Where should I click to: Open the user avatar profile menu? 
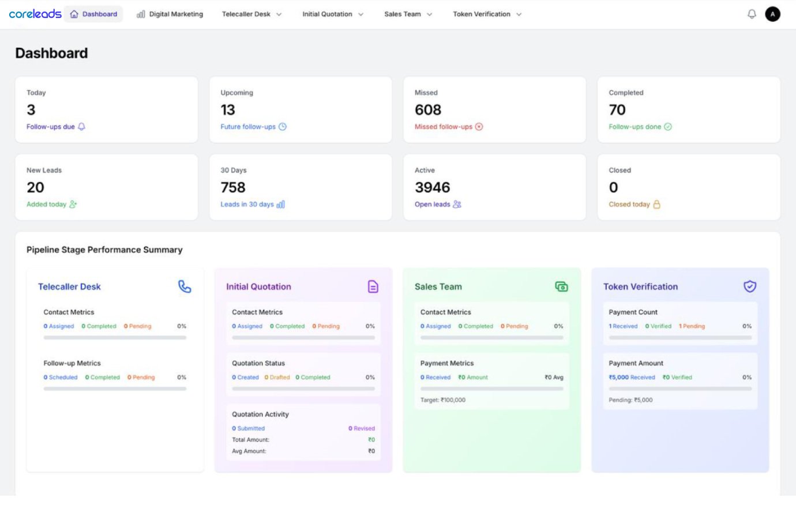pyautogui.click(x=772, y=14)
